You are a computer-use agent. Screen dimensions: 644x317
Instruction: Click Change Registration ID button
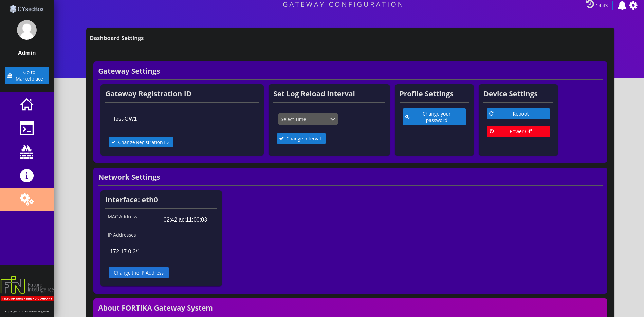point(141,142)
